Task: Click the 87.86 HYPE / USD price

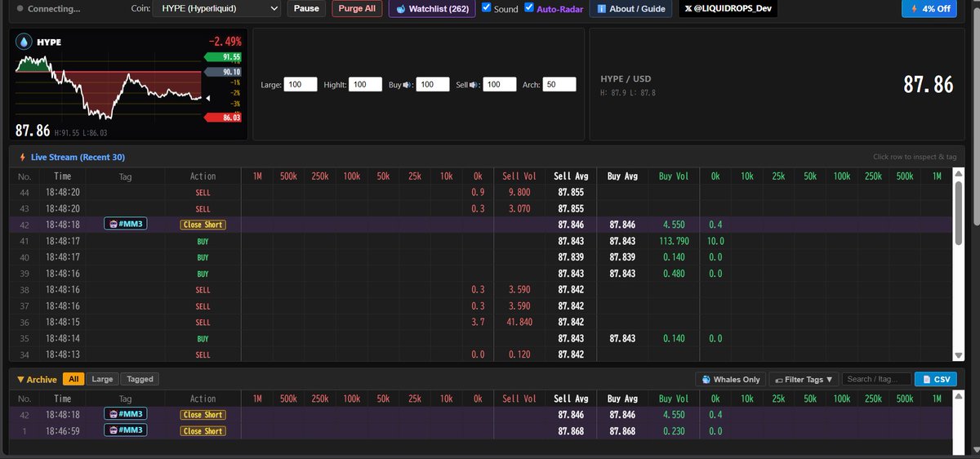Action: [x=928, y=84]
